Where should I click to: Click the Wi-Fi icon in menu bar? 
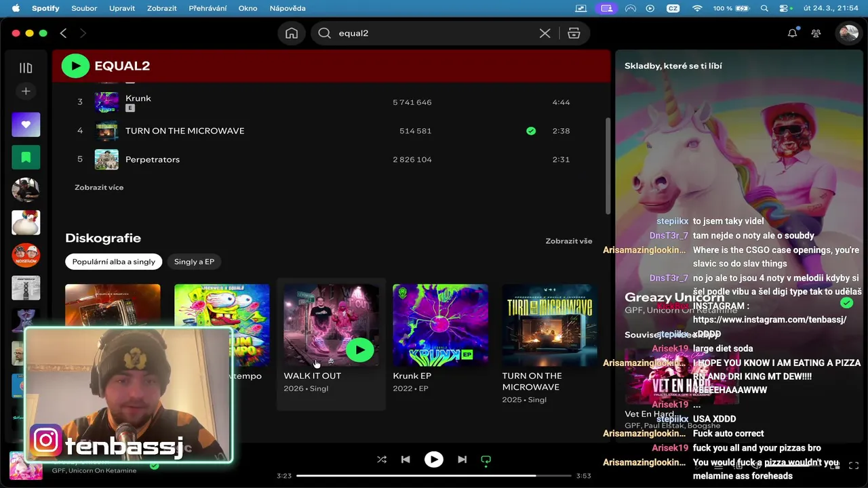coord(697,8)
